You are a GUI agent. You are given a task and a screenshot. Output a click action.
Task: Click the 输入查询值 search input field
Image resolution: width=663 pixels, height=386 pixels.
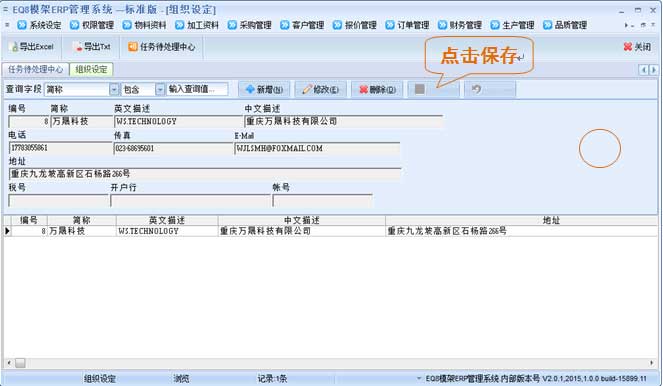point(197,89)
